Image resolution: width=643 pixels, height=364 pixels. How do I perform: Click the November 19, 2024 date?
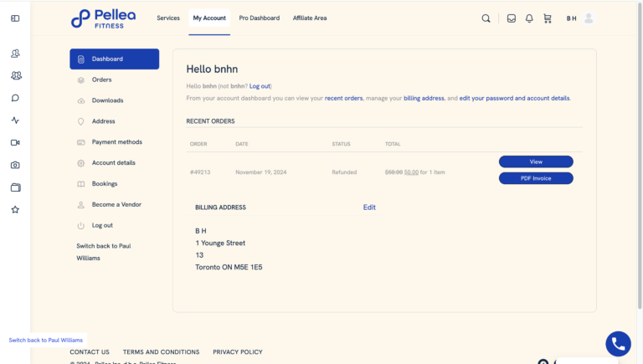[261, 172]
